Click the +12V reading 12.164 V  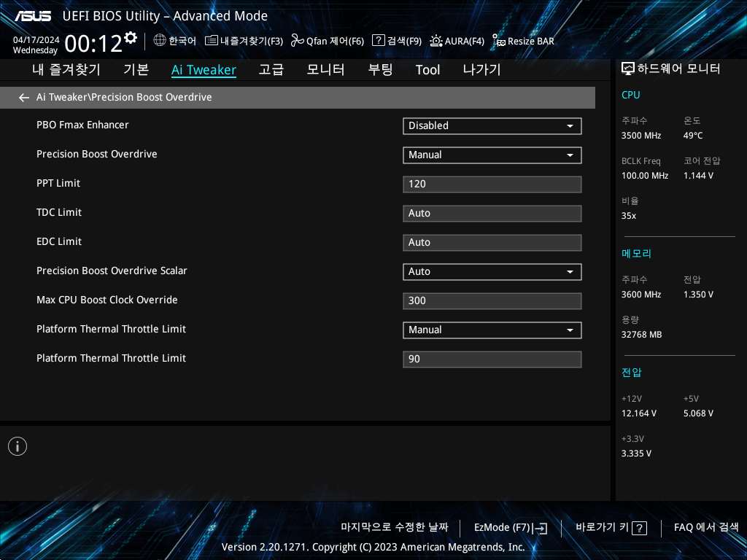coord(638,413)
